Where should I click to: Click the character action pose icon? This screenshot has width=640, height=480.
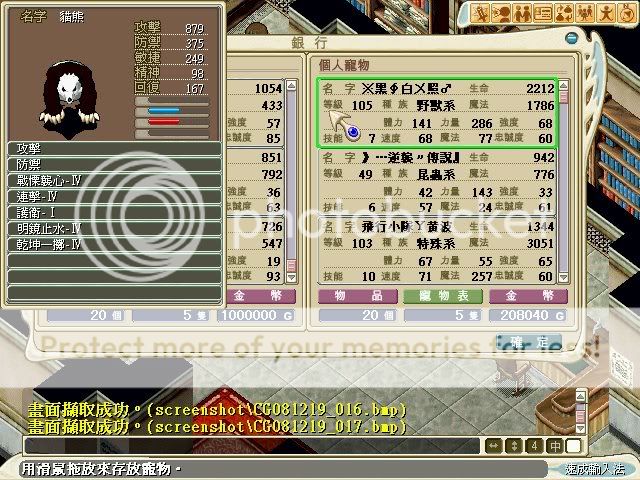click(608, 13)
